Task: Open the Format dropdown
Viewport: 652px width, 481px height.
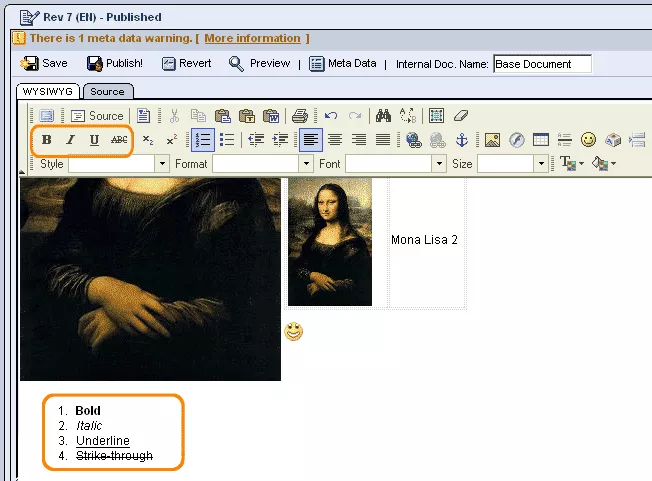Action: 262,164
